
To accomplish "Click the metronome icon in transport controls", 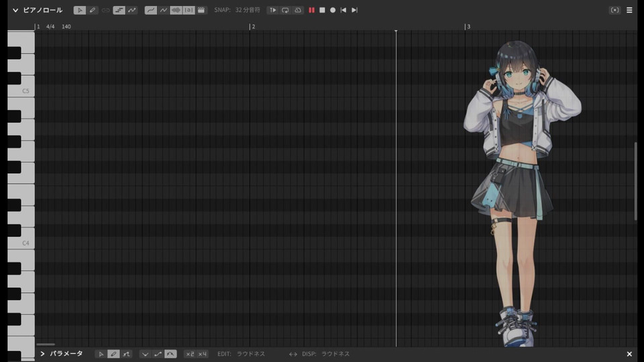I will 298,10.
